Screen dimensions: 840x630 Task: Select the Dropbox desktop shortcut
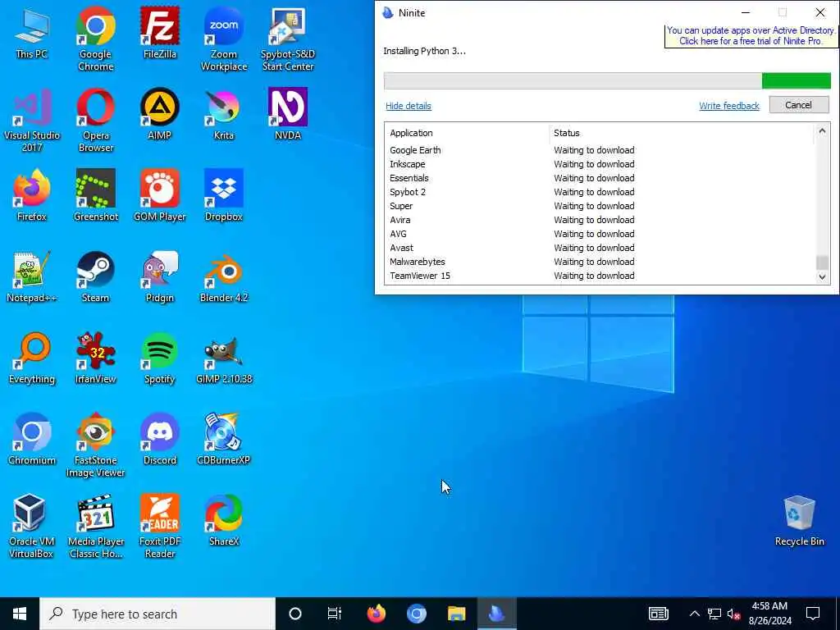[x=224, y=195]
